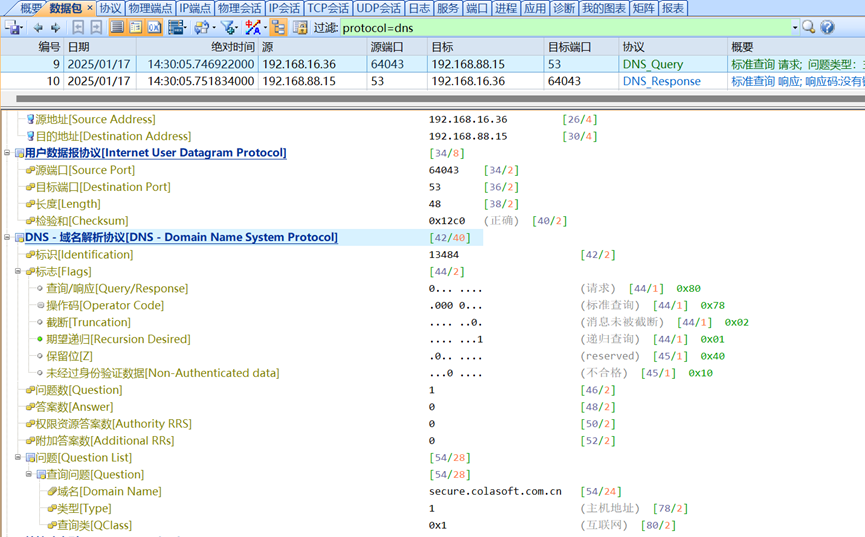Click the 绝对时间 column header
The image size is (865, 537).
(x=232, y=47)
